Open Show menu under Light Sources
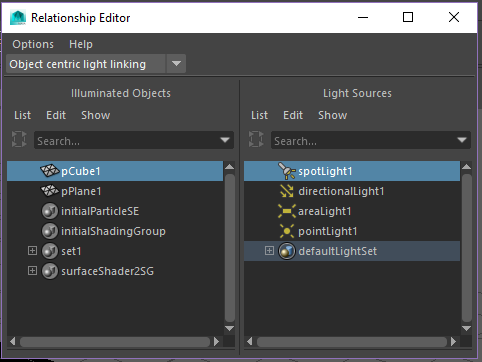Screen dimensions: 482x362 click(333, 115)
